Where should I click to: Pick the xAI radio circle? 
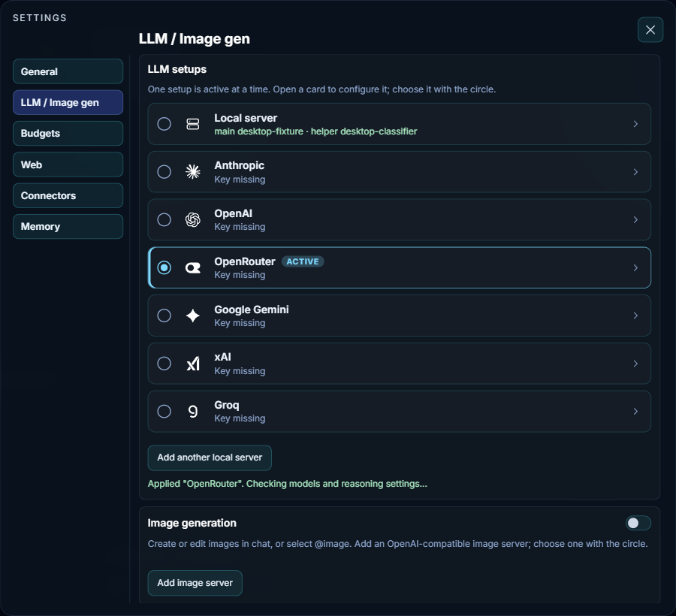pyautogui.click(x=164, y=364)
